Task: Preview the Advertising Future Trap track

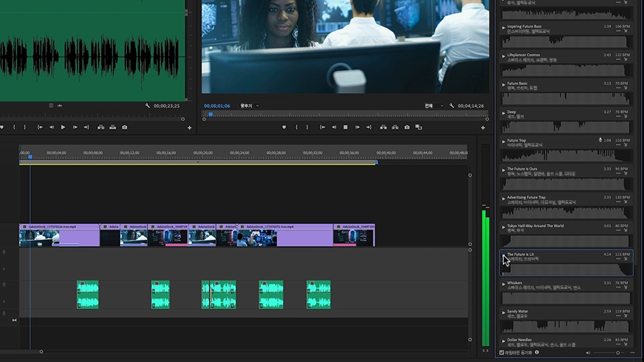Action: click(x=504, y=199)
